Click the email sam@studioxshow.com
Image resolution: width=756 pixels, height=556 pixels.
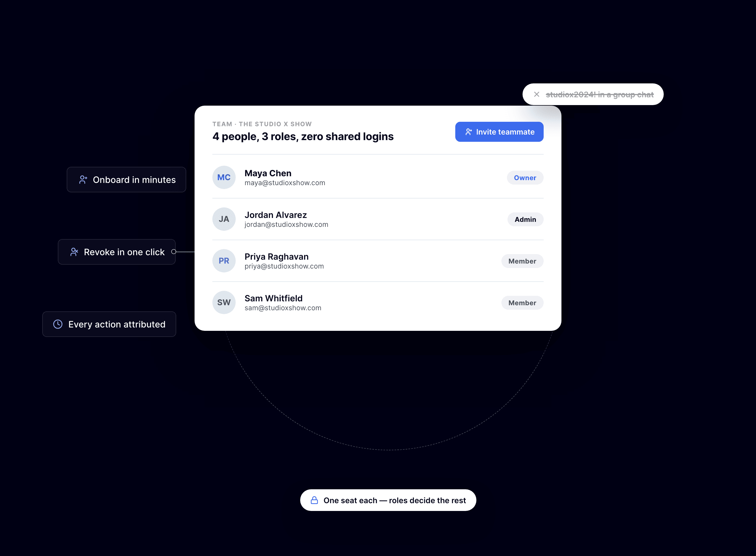click(x=283, y=308)
